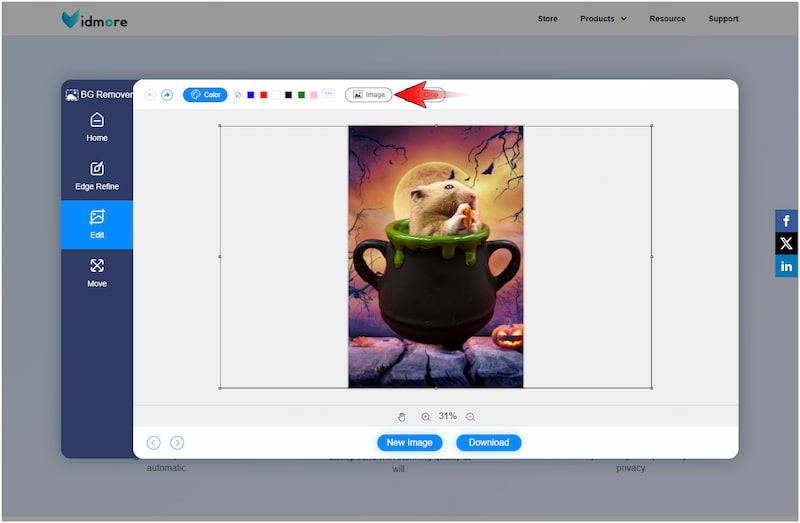Go to next image arrow
Viewport: 800px width, 523px height.
coord(177,442)
